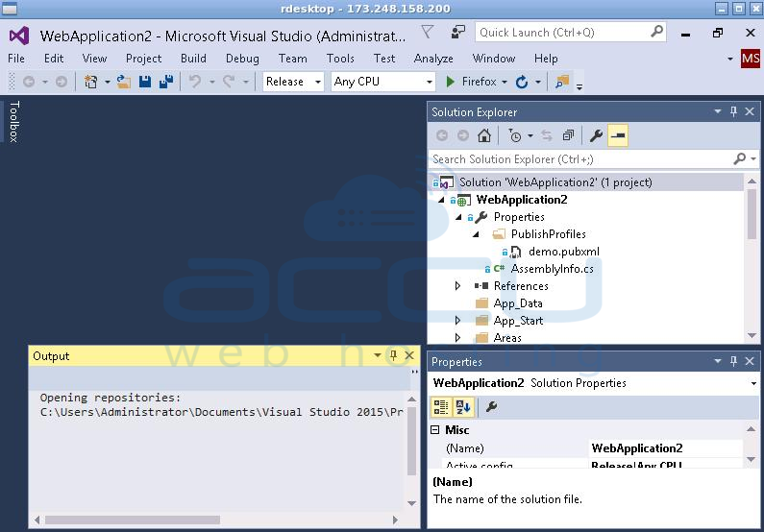
Task: Click the Pending Changes Filter clock icon
Action: tap(514, 135)
